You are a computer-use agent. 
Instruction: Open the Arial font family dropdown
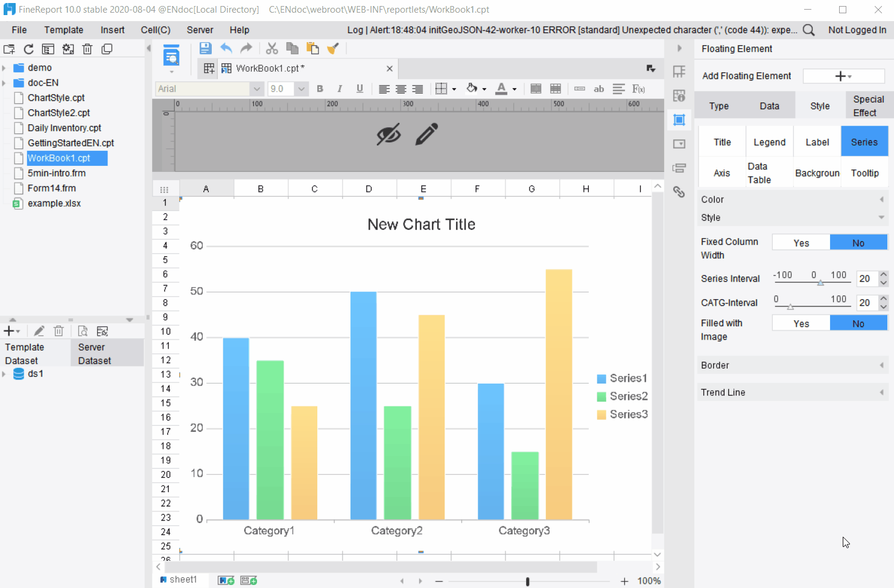coord(257,89)
